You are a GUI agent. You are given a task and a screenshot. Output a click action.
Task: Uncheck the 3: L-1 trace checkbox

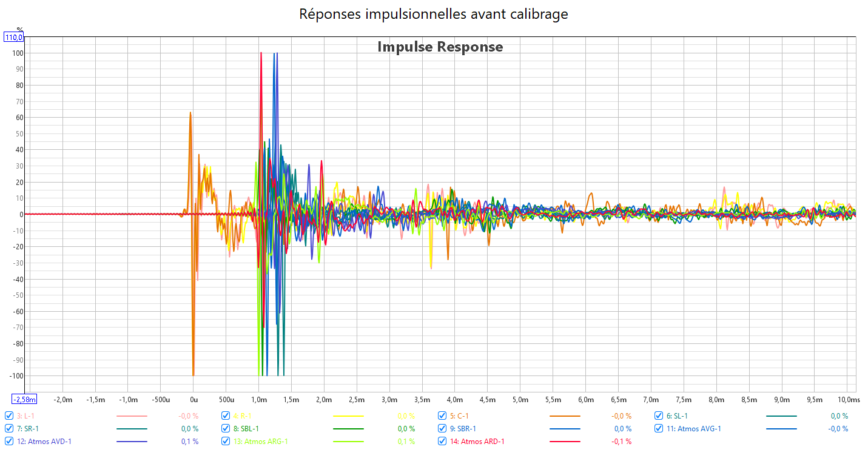9,416
